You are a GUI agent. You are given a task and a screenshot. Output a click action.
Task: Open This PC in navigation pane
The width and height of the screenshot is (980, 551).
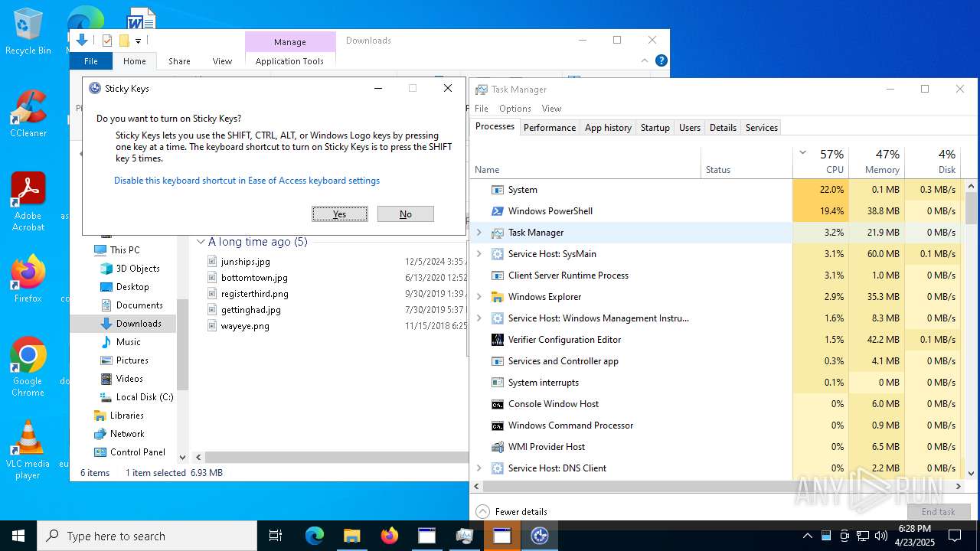(x=124, y=250)
